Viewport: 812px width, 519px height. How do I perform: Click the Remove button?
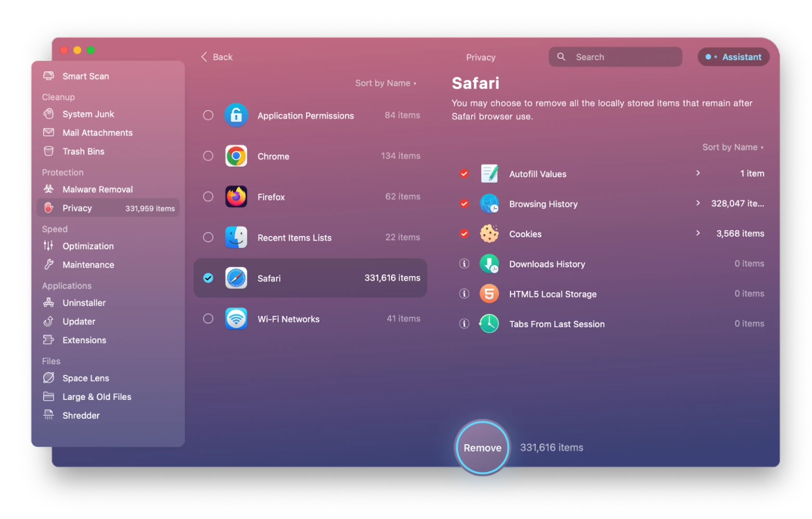coord(482,447)
